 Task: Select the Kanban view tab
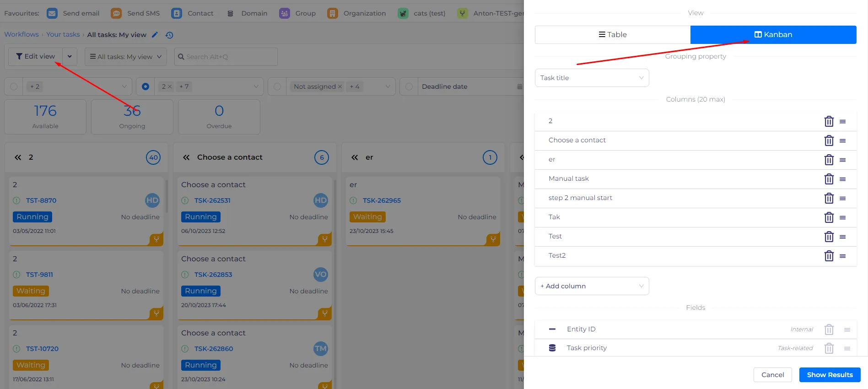773,35
